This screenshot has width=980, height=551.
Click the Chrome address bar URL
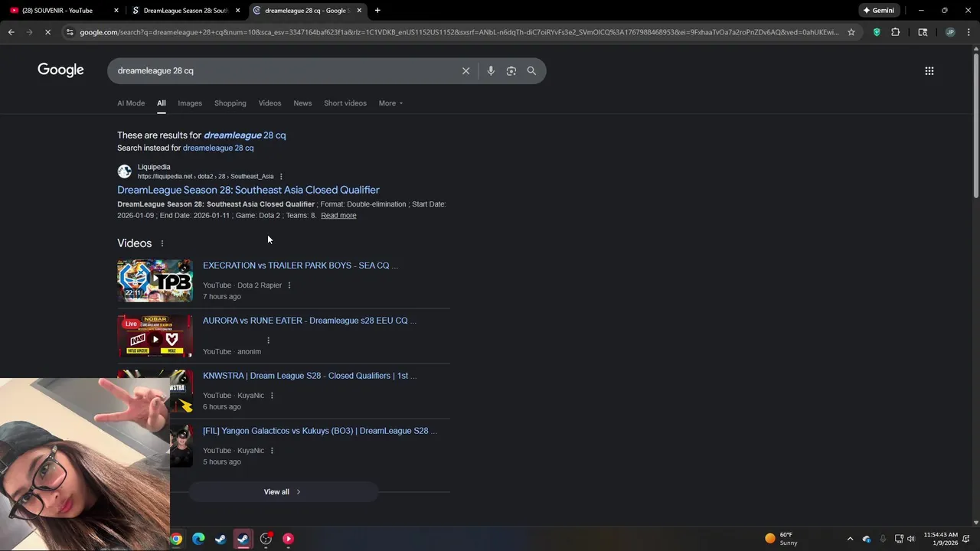(x=459, y=32)
